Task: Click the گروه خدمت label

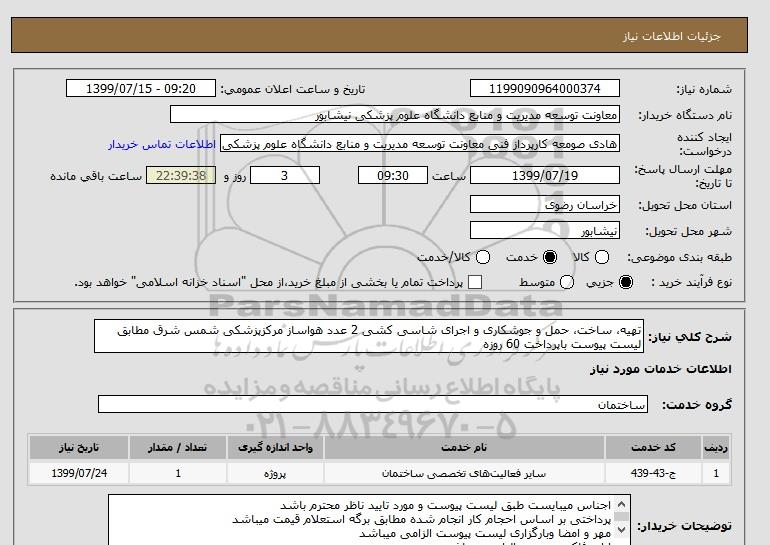Action: tap(697, 405)
